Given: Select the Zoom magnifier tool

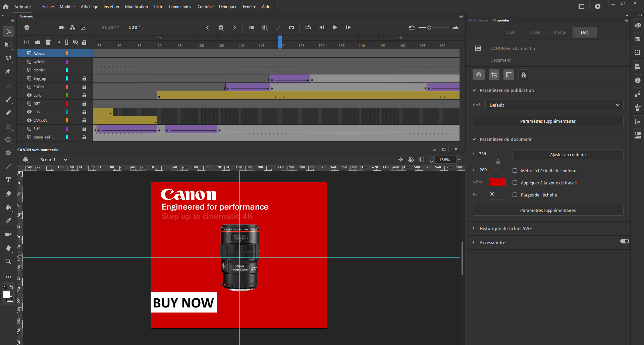Looking at the screenshot, I should pos(8,262).
